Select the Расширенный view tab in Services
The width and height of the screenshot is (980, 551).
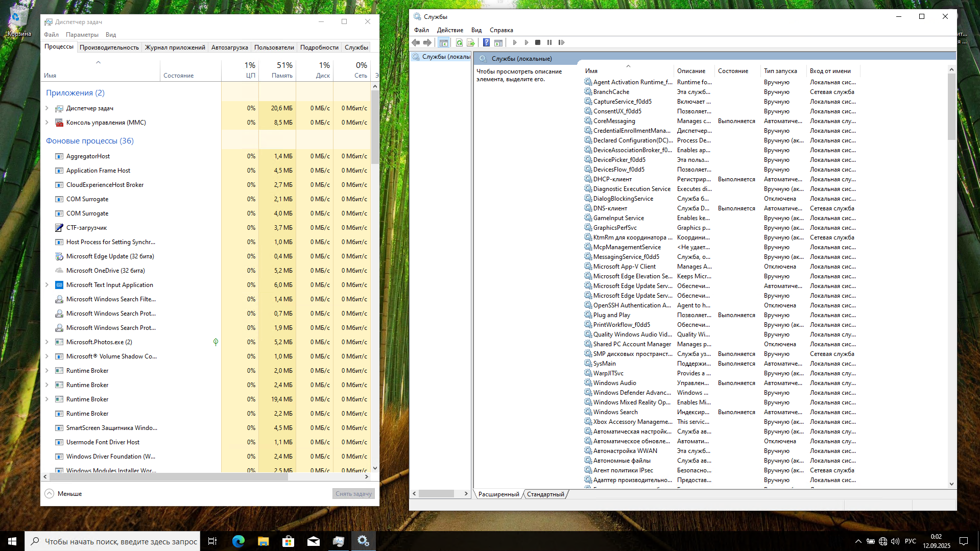click(498, 494)
